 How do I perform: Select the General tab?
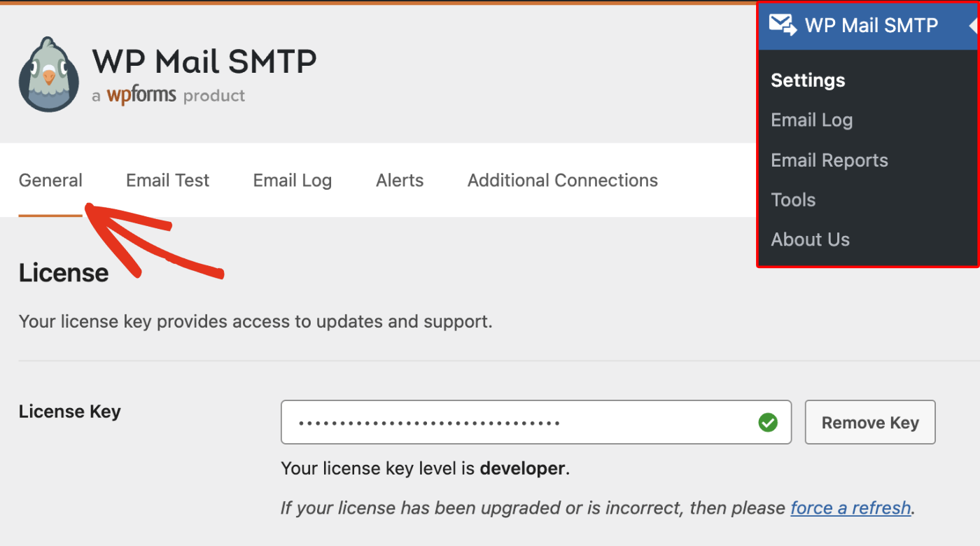point(50,180)
